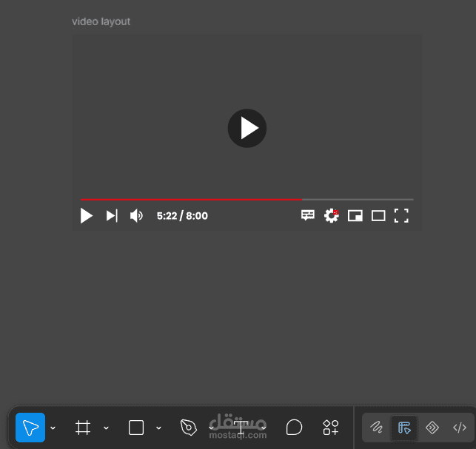
Task: Skip to next video
Action: tap(112, 216)
